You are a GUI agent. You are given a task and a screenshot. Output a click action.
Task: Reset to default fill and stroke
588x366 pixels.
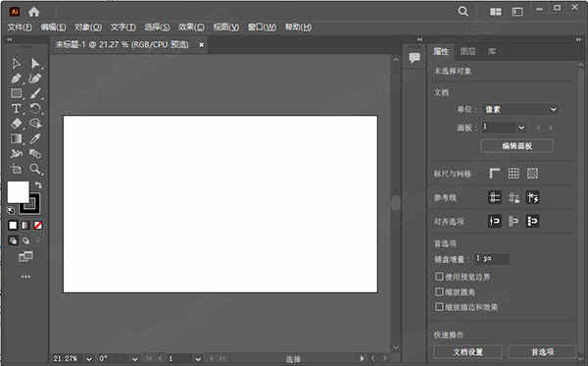pos(11,210)
